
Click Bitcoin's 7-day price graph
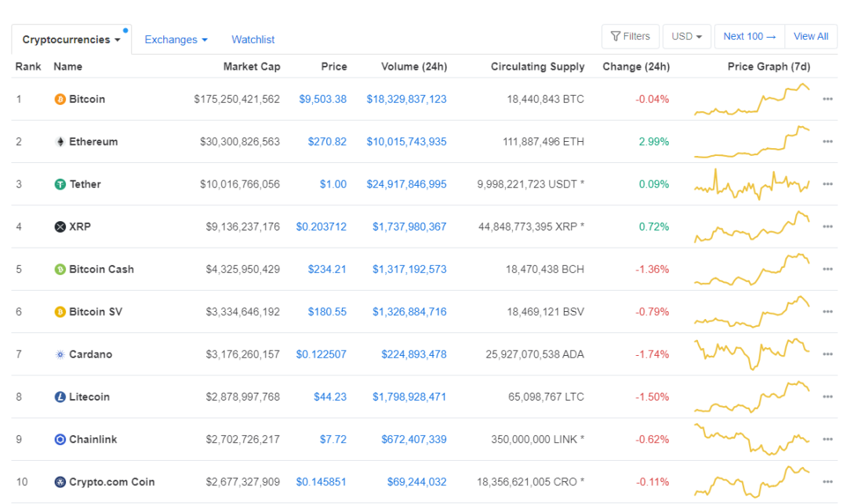(753, 99)
